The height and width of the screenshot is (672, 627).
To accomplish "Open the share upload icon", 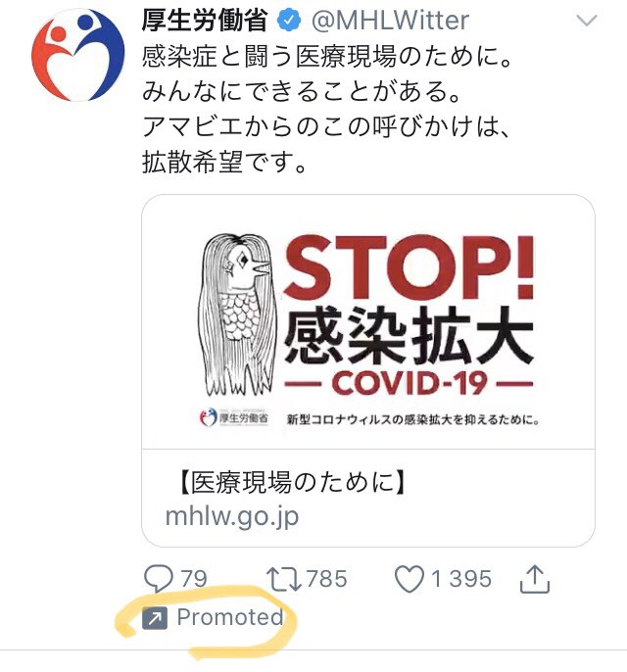I will click(x=535, y=579).
